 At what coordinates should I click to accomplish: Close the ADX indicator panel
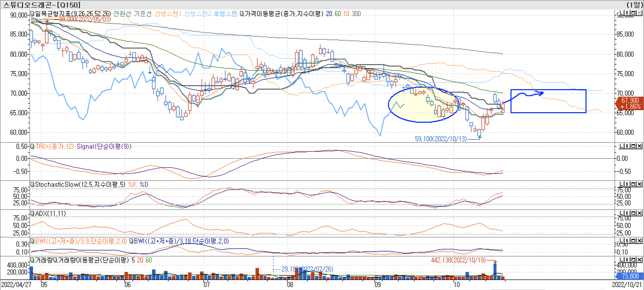pos(639,213)
